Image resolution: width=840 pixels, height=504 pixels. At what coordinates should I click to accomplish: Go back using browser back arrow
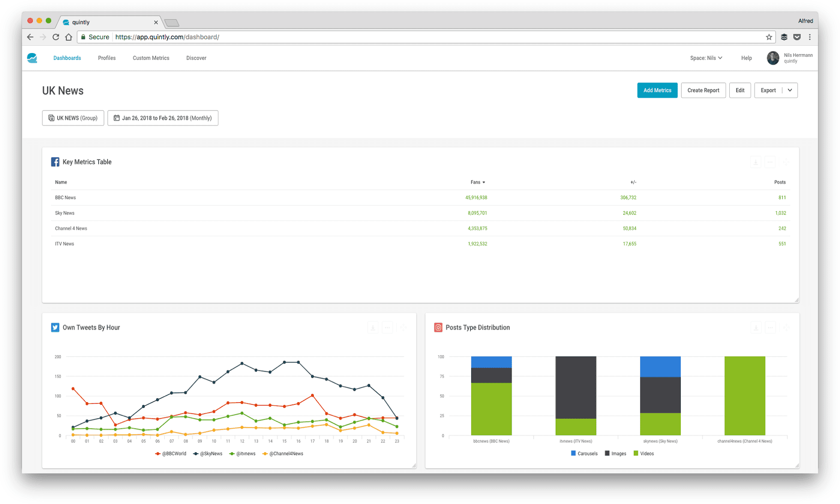(x=30, y=37)
